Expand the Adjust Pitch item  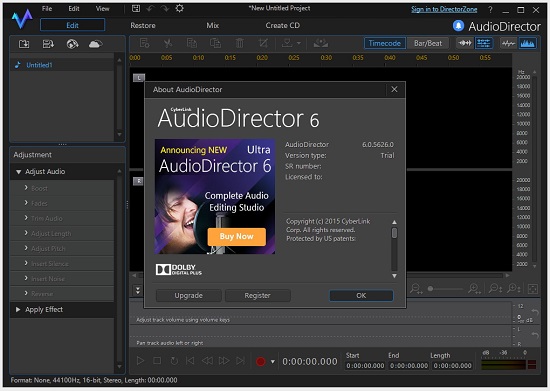[26, 248]
